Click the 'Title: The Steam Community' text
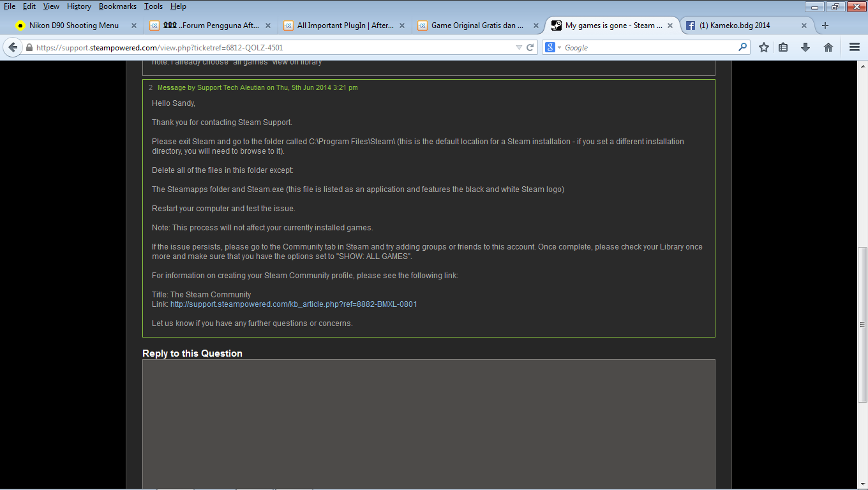 [202, 295]
